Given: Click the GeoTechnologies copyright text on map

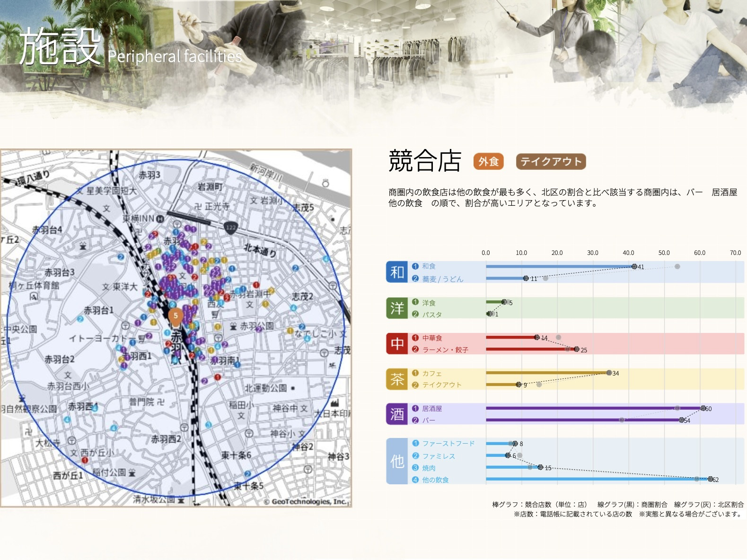Looking at the screenshot, I should (306, 501).
